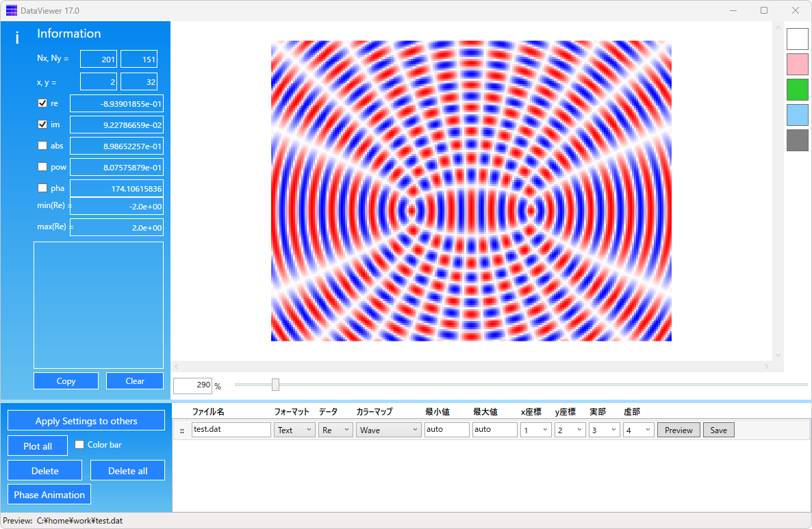Select the pink background color swatch
Screen dimensions: 812x529
click(x=797, y=64)
